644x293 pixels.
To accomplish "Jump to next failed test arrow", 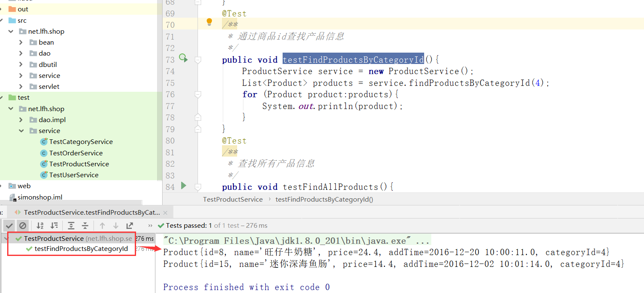I will click(x=116, y=226).
